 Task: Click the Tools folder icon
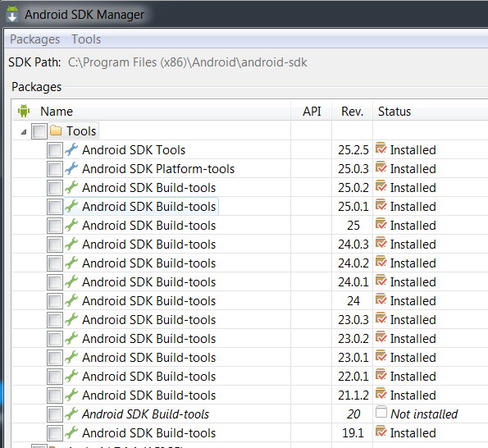[x=56, y=130]
